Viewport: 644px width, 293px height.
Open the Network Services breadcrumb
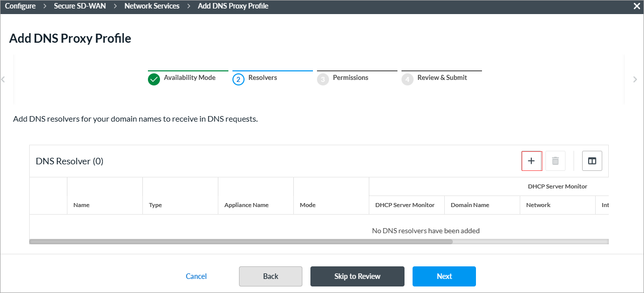[x=152, y=6]
